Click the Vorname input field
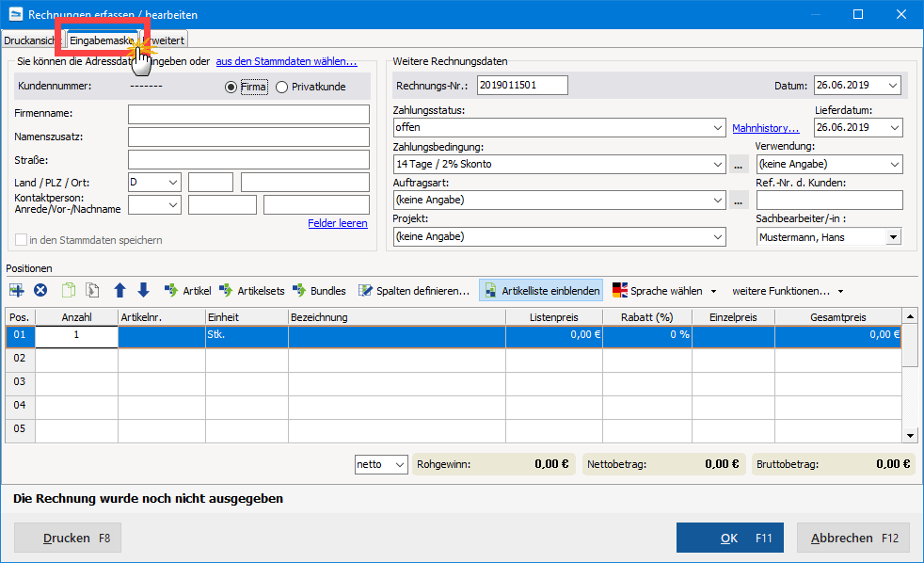 tap(222, 204)
